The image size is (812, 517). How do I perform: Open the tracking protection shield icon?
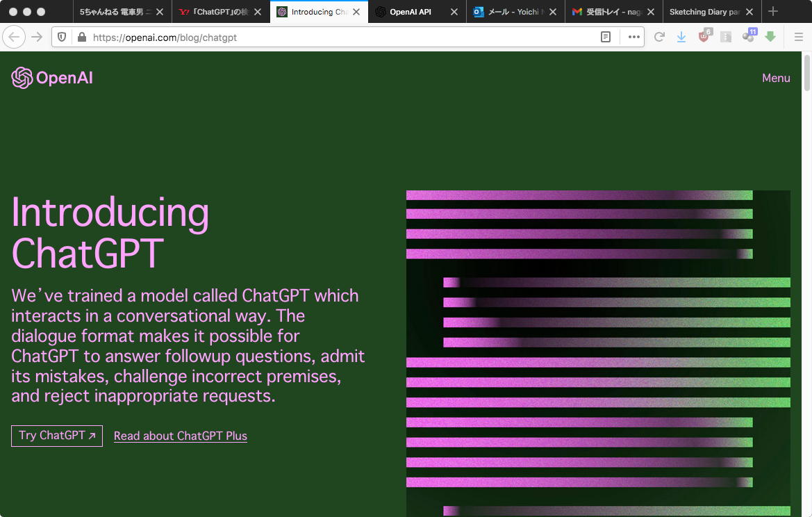pos(62,38)
